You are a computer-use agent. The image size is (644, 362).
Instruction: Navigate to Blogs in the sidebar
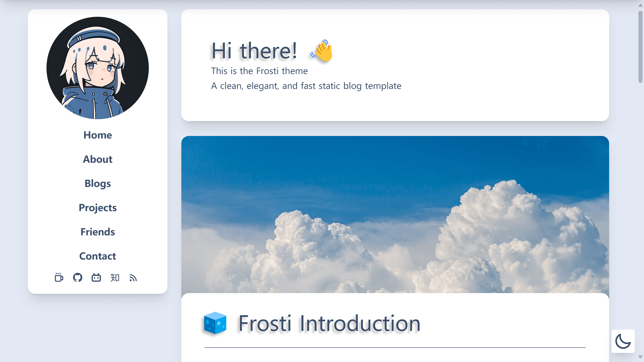(97, 183)
